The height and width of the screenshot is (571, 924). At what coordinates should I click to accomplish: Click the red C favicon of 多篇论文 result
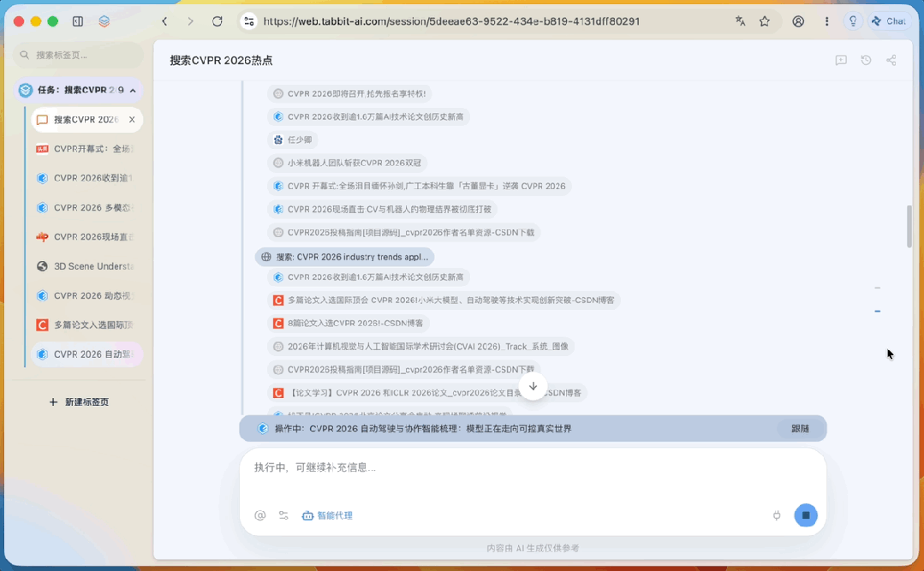pyautogui.click(x=278, y=300)
